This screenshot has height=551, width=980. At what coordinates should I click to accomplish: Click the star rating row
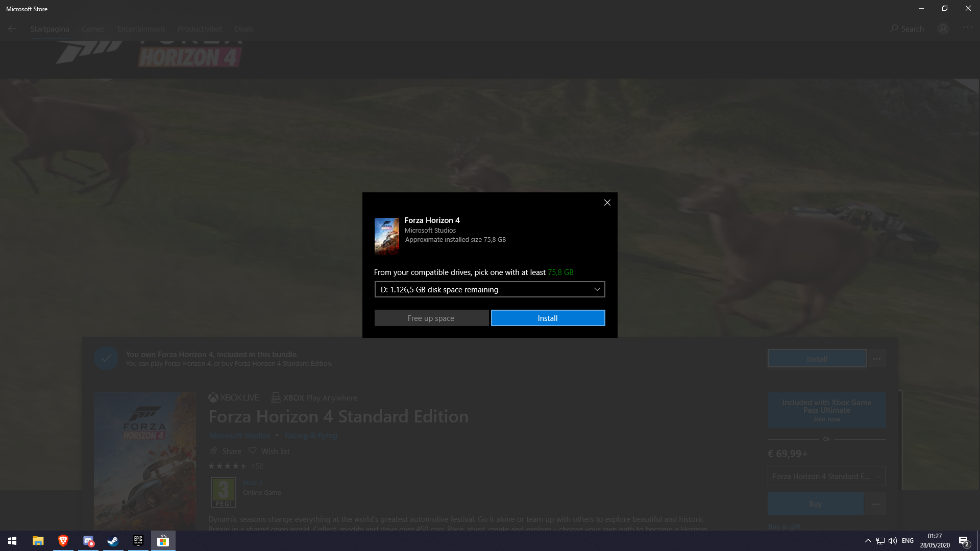[x=228, y=466]
